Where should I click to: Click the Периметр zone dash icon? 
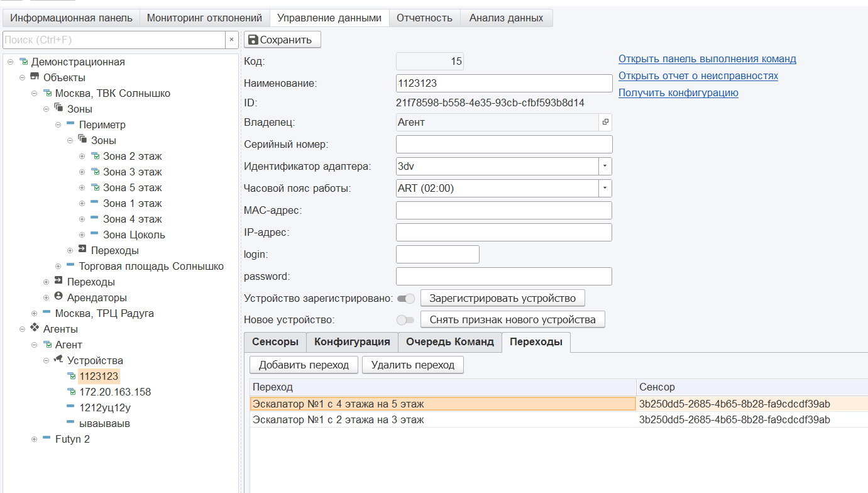pyautogui.click(x=70, y=124)
